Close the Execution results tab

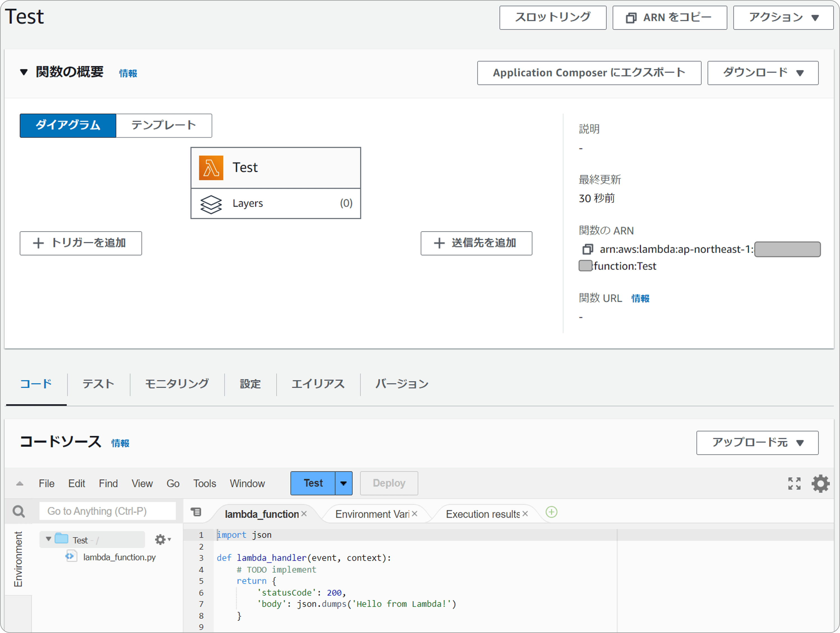click(525, 514)
